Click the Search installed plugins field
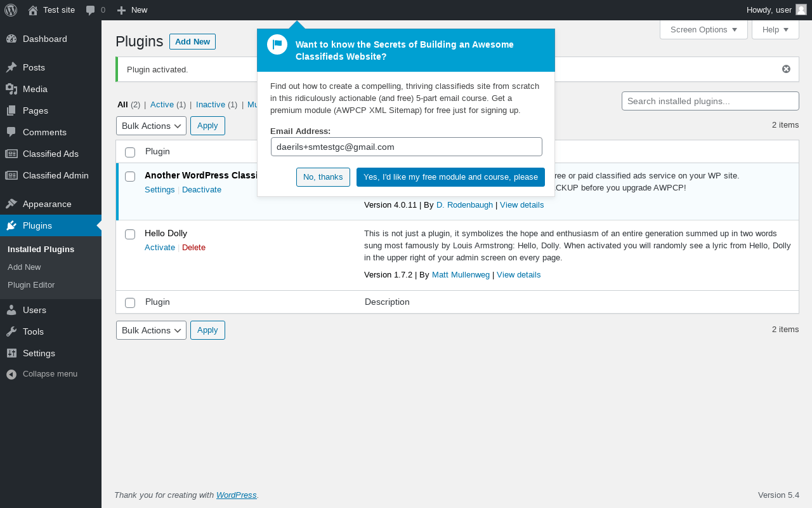Image resolution: width=812 pixels, height=508 pixels. click(x=710, y=101)
